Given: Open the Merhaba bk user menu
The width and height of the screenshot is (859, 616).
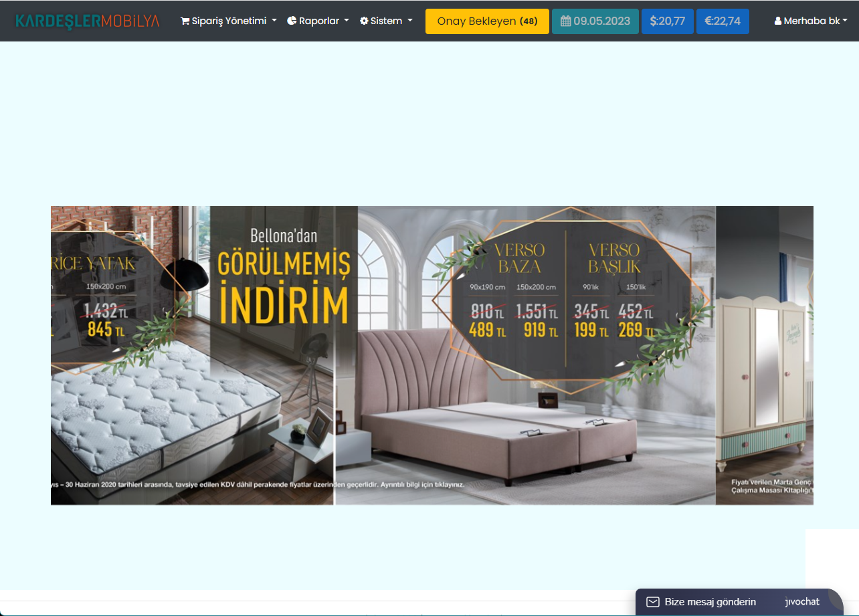Looking at the screenshot, I should point(811,21).
